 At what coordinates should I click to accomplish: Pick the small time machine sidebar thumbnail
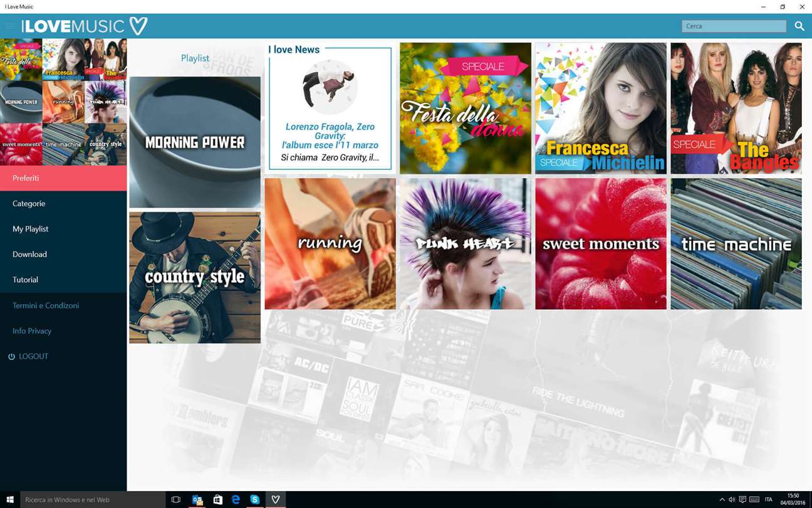click(x=63, y=144)
